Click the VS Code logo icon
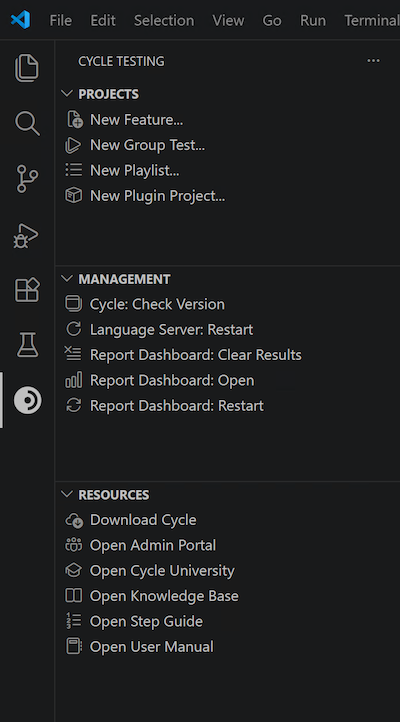Image resolution: width=400 pixels, height=722 pixels. coord(20,20)
